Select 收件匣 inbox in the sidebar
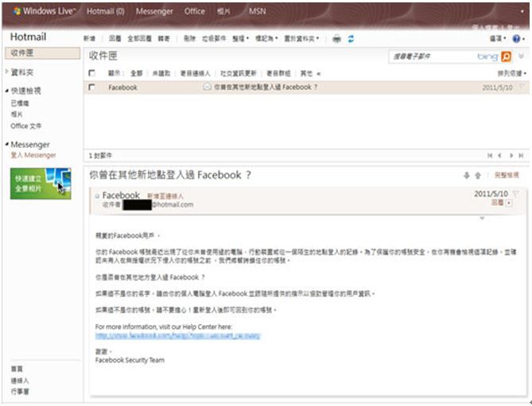532x406 pixels. coord(42,53)
